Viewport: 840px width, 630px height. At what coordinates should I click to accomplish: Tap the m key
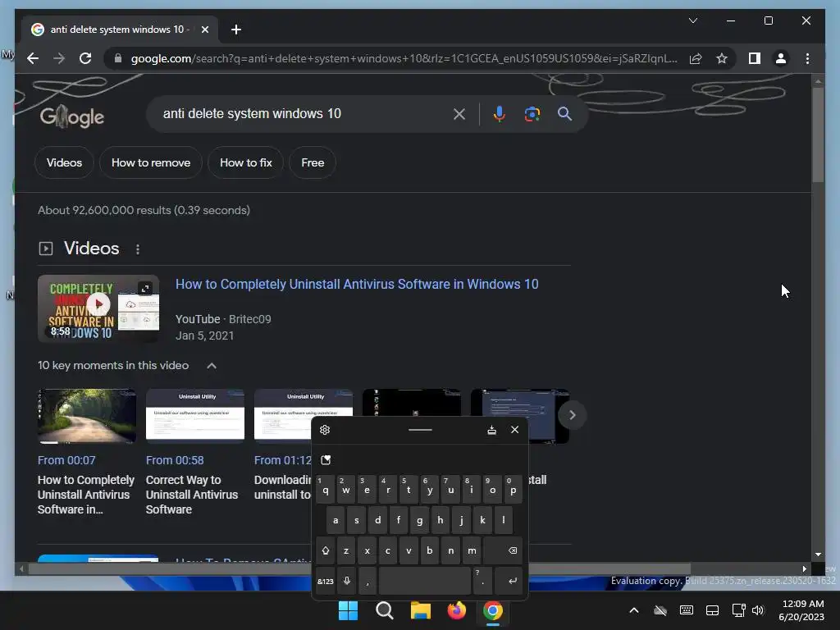click(x=472, y=550)
